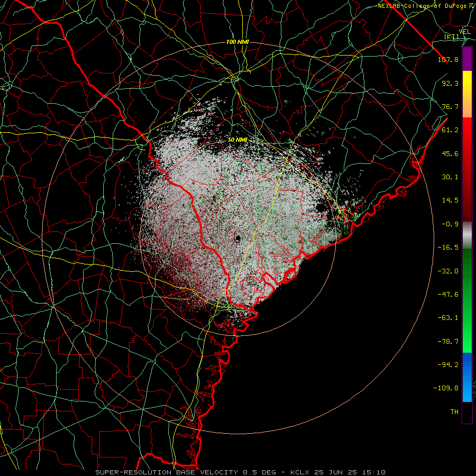Click the 76.7 value on velocity scale
The image size is (476, 476).
pyautogui.click(x=450, y=106)
